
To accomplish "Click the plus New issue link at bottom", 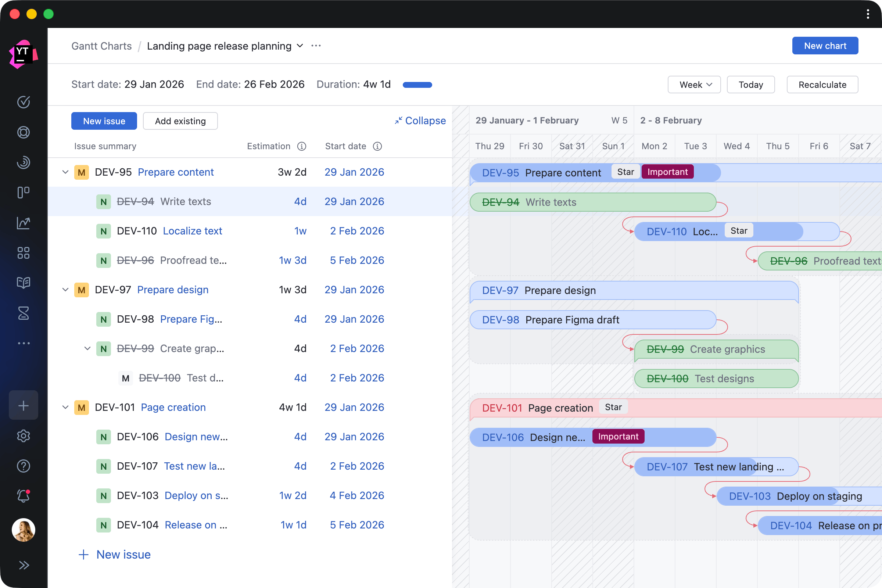I will [114, 554].
